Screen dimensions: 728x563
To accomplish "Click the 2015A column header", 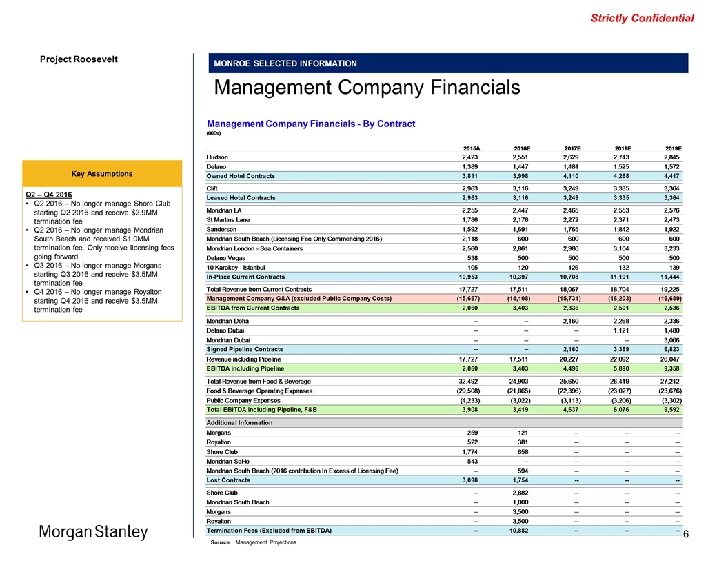I will [x=472, y=148].
